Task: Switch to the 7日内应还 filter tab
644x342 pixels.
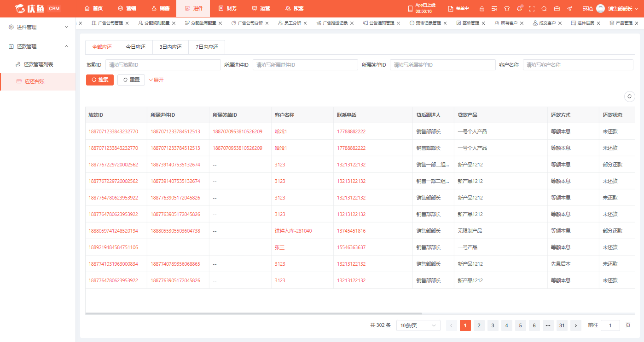Action: (207, 47)
